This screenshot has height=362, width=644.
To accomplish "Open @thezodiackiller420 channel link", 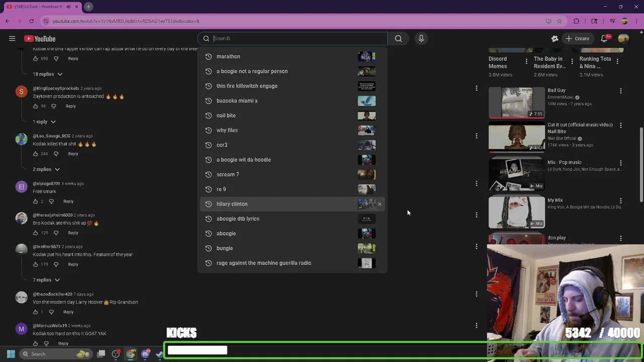I will [x=52, y=294].
